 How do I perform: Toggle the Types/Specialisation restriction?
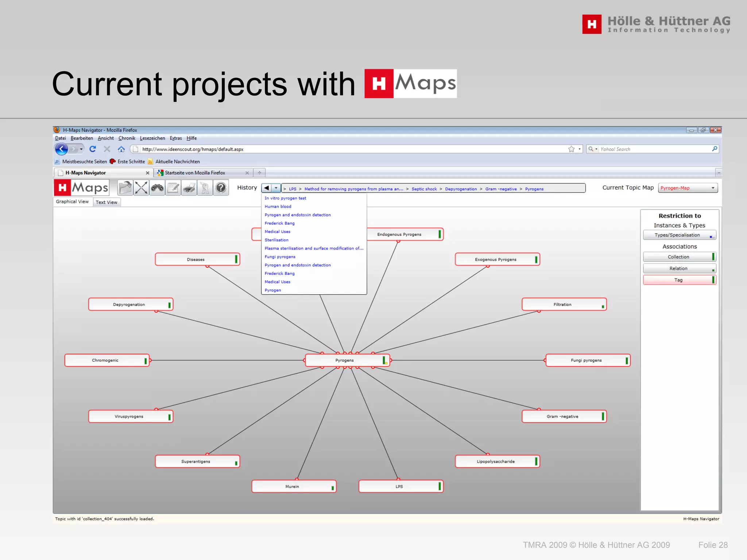[680, 235]
